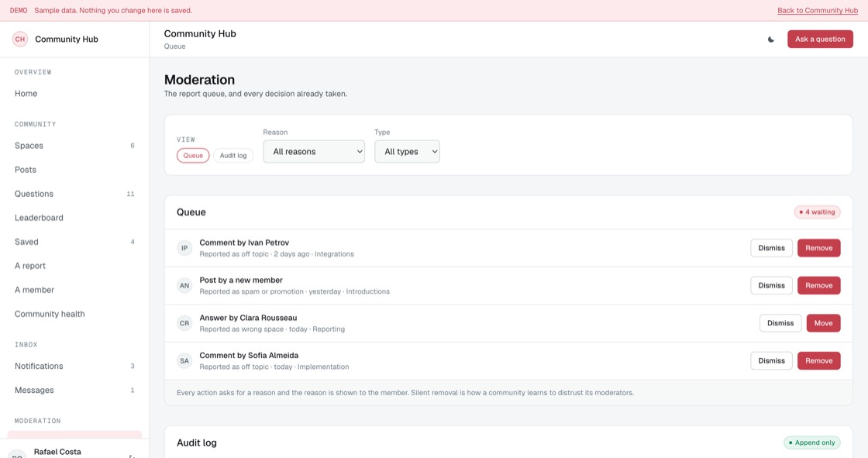Screen dimensions: 868x458
Task: Follow Back to Community Hub link
Action: pyautogui.click(x=817, y=11)
